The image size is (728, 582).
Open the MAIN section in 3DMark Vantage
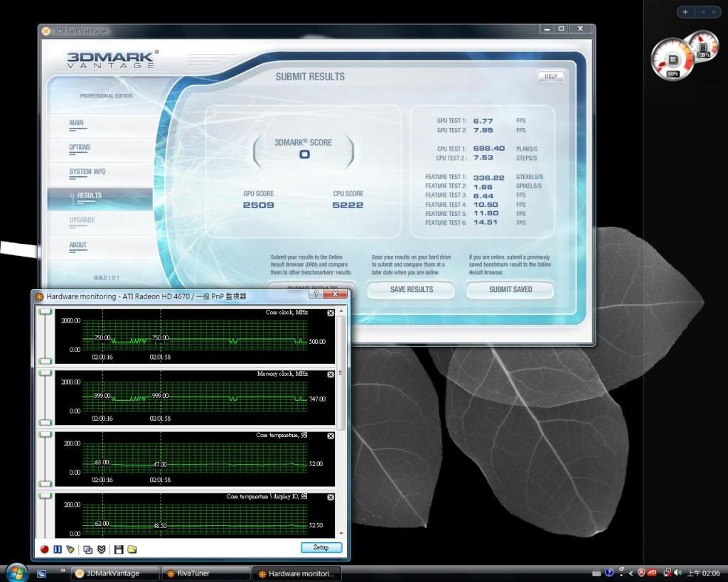[x=77, y=123]
